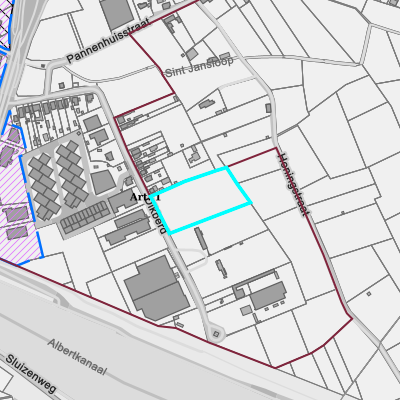
Task: Select the cyan-outlined highlighted parcel
Action: click(x=201, y=200)
